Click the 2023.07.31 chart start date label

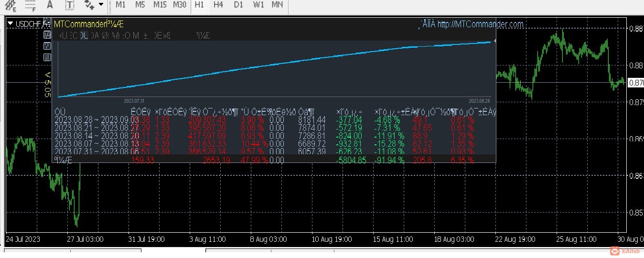coord(134,101)
